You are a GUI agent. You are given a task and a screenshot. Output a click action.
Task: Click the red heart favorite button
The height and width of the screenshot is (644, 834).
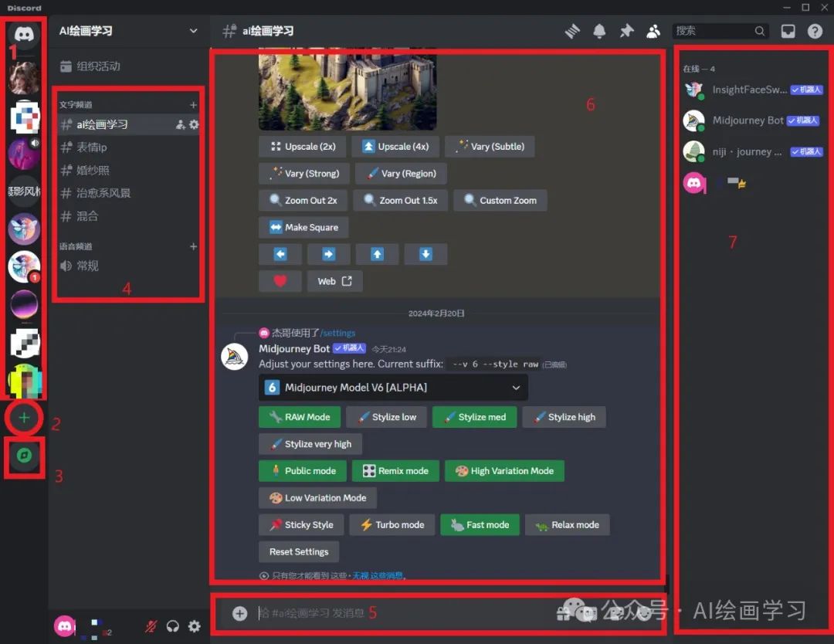click(x=280, y=281)
